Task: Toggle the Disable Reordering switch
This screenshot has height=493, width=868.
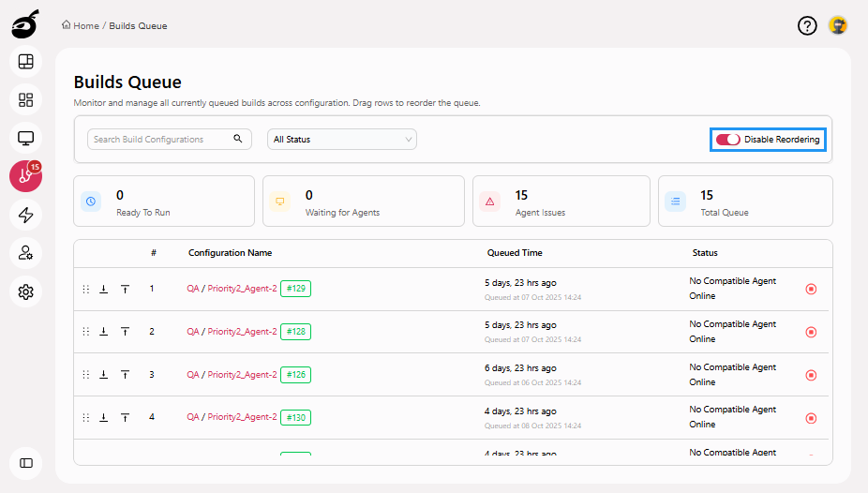Action: (728, 140)
